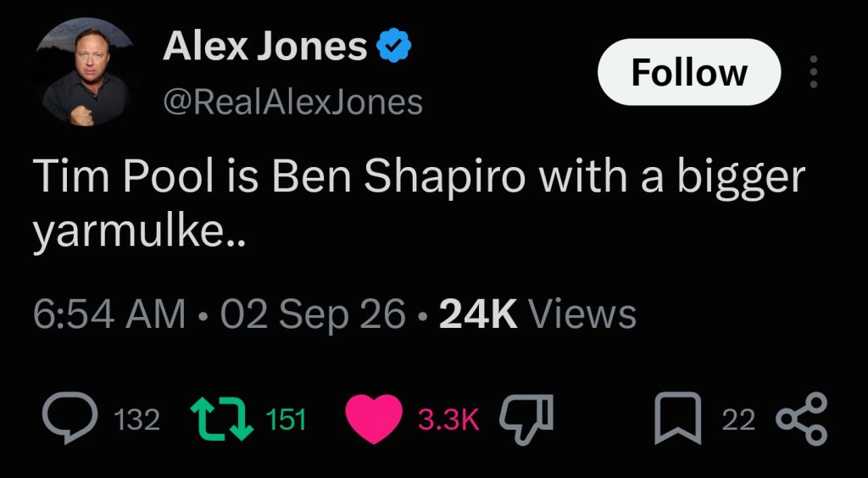
Task: Open the three-dot more options menu
Action: (x=813, y=72)
